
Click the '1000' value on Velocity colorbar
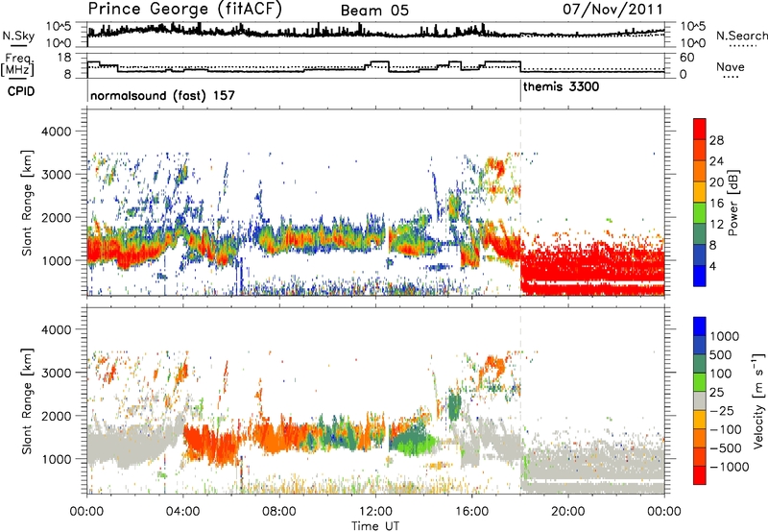(x=725, y=336)
